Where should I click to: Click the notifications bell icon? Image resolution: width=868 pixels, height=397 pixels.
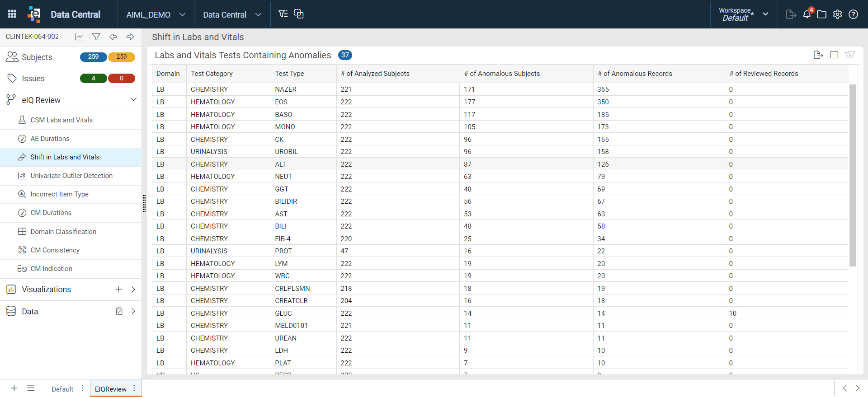[x=807, y=14]
